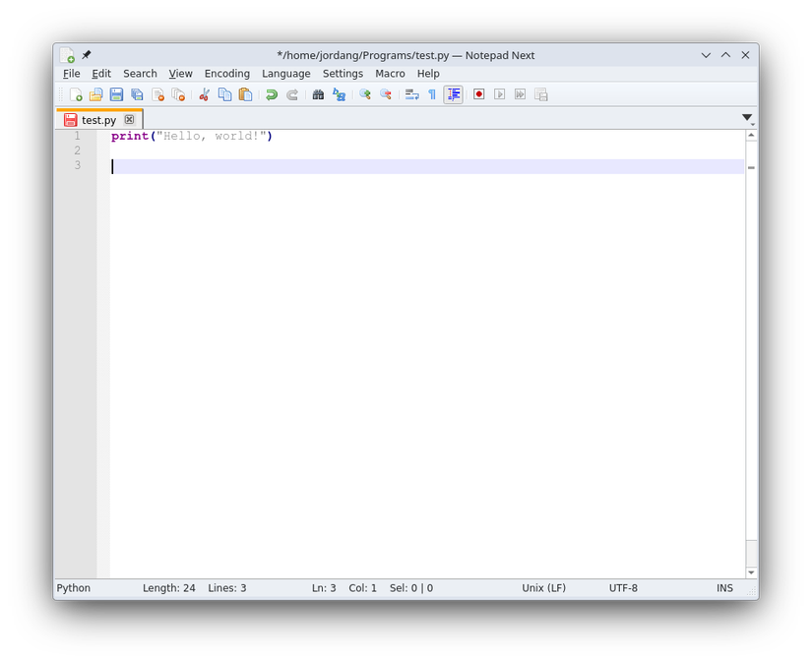Create a new file
Screen dimensions: 812x663
click(x=75, y=93)
